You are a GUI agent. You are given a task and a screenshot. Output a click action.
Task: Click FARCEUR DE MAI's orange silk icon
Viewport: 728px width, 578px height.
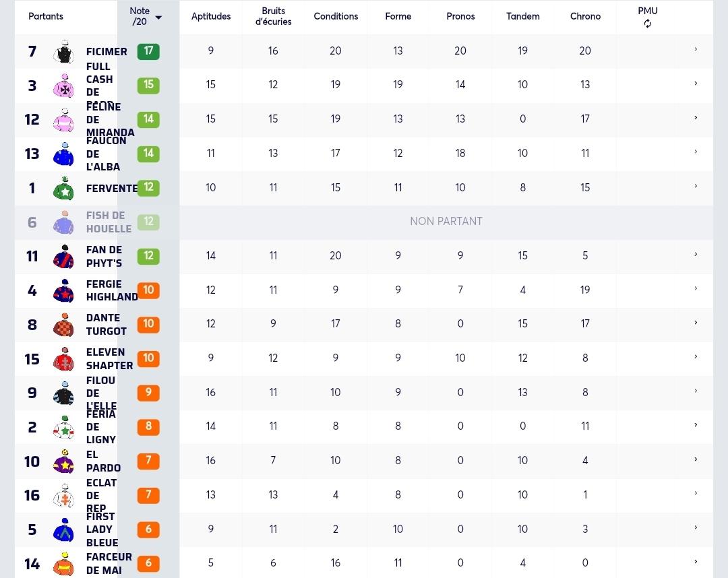63,564
